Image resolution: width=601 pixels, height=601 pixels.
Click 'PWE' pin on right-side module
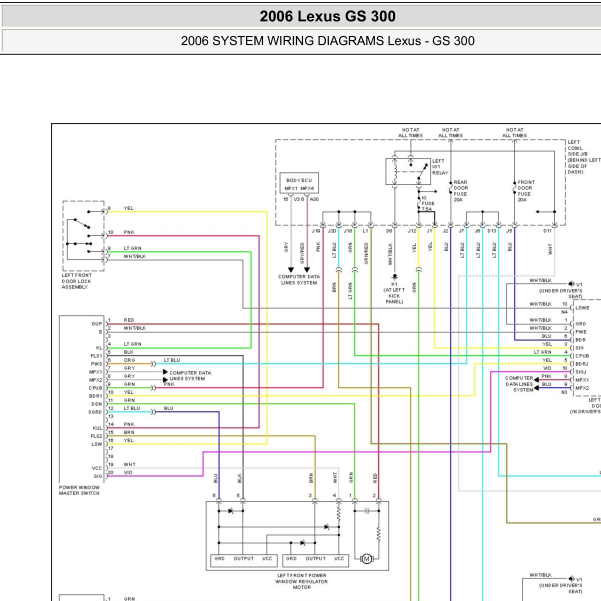pyautogui.click(x=581, y=332)
